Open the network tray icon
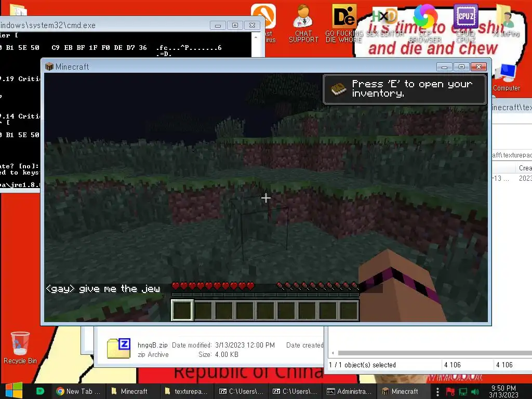The image size is (532, 399). click(x=463, y=392)
